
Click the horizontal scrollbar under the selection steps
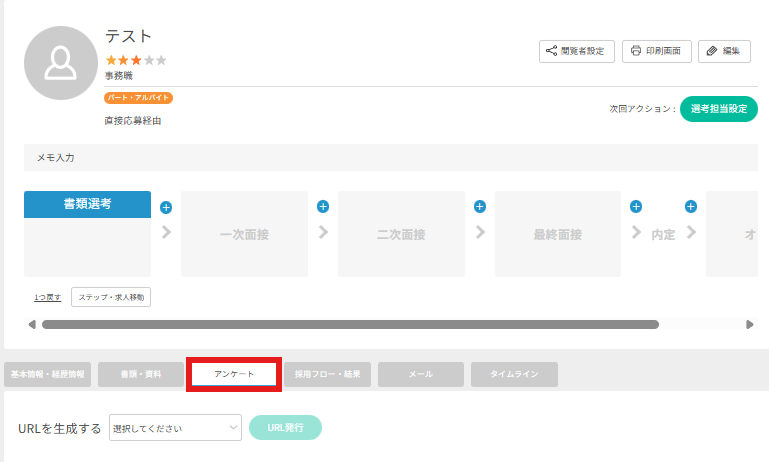point(350,324)
